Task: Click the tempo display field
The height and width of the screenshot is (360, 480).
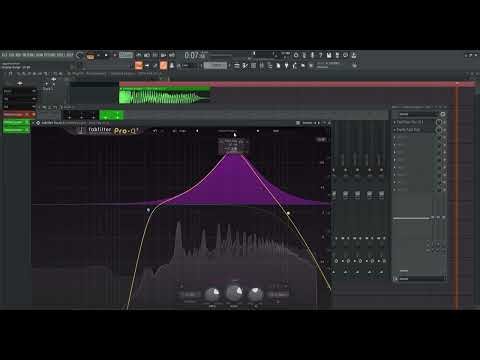Action: 126,55
